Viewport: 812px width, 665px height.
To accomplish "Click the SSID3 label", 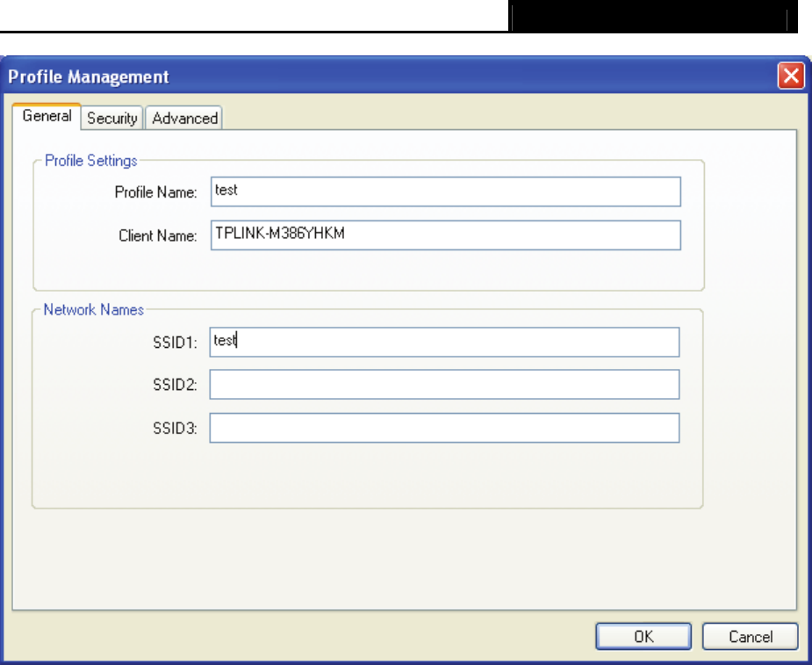I will pyautogui.click(x=175, y=429).
